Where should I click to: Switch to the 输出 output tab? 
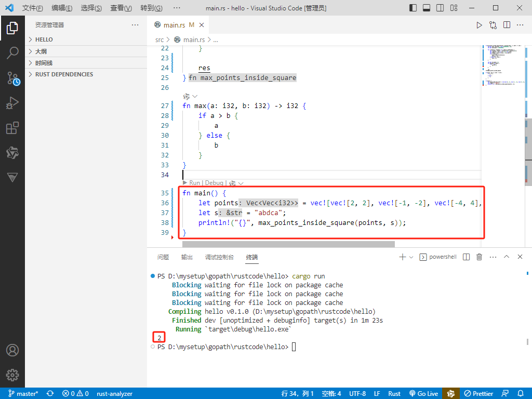tap(187, 257)
